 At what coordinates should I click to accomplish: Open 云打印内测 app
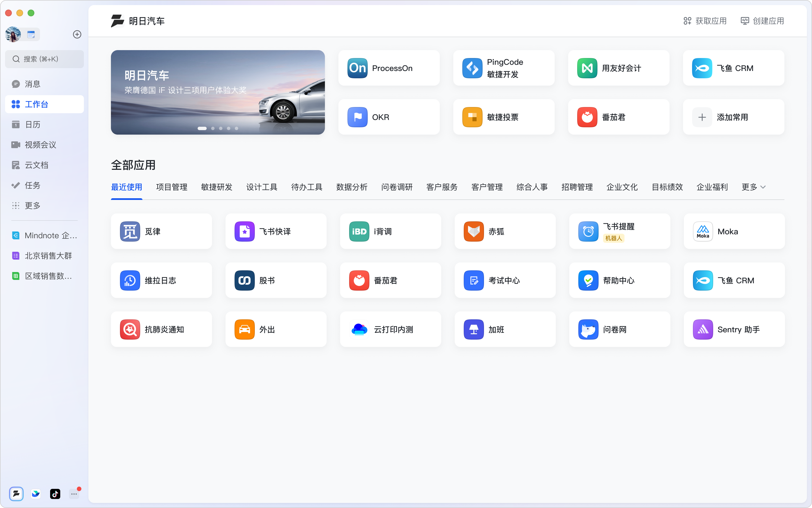point(391,329)
